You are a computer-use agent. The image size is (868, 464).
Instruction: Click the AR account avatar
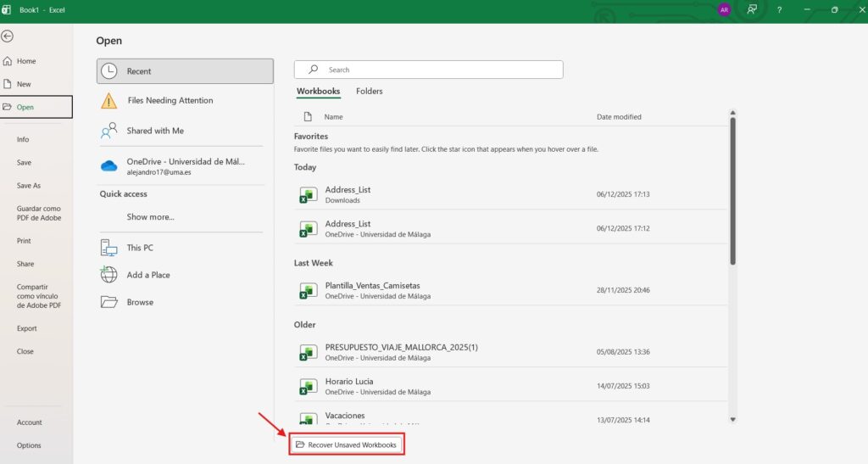724,10
